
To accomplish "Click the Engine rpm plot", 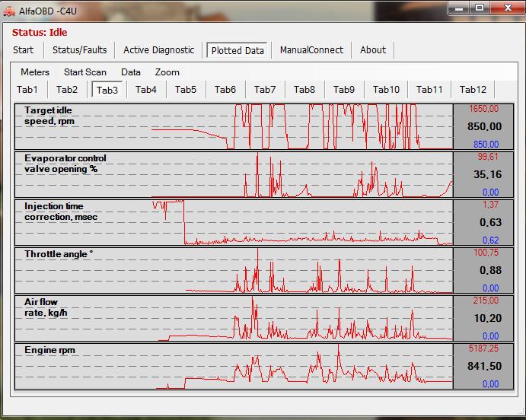I will pyautogui.click(x=234, y=367).
